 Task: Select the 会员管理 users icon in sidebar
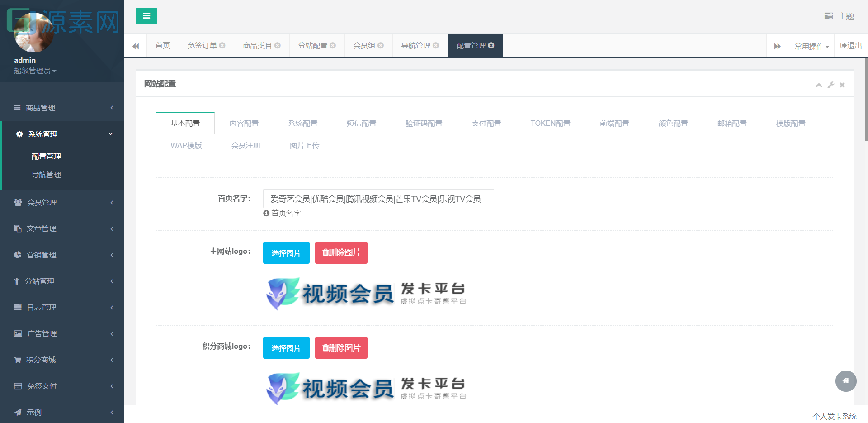click(x=17, y=202)
